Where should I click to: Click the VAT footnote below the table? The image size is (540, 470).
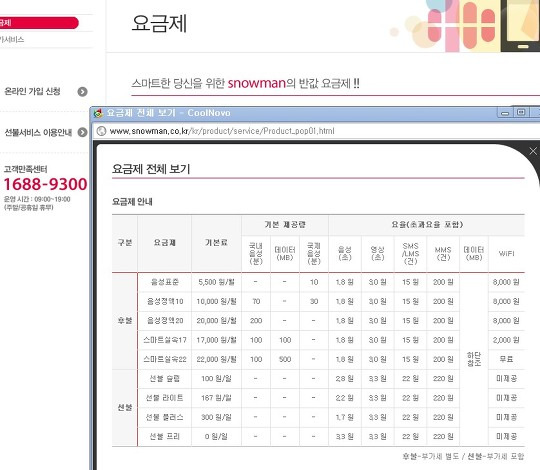point(463,456)
